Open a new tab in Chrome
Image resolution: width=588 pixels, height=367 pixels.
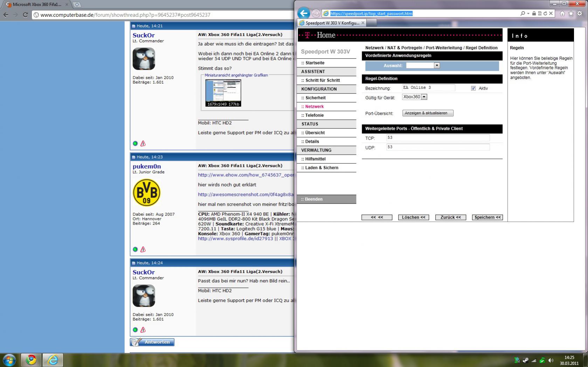[x=77, y=5]
